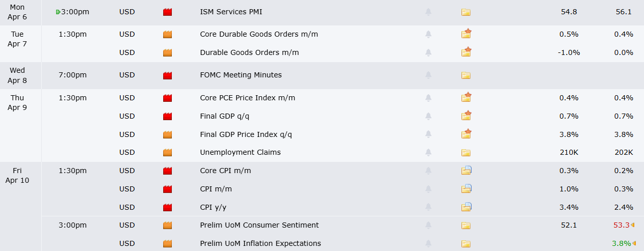The height and width of the screenshot is (251, 644).
Task: Click red impact icon for ISM Services PMI
Action: (x=167, y=12)
